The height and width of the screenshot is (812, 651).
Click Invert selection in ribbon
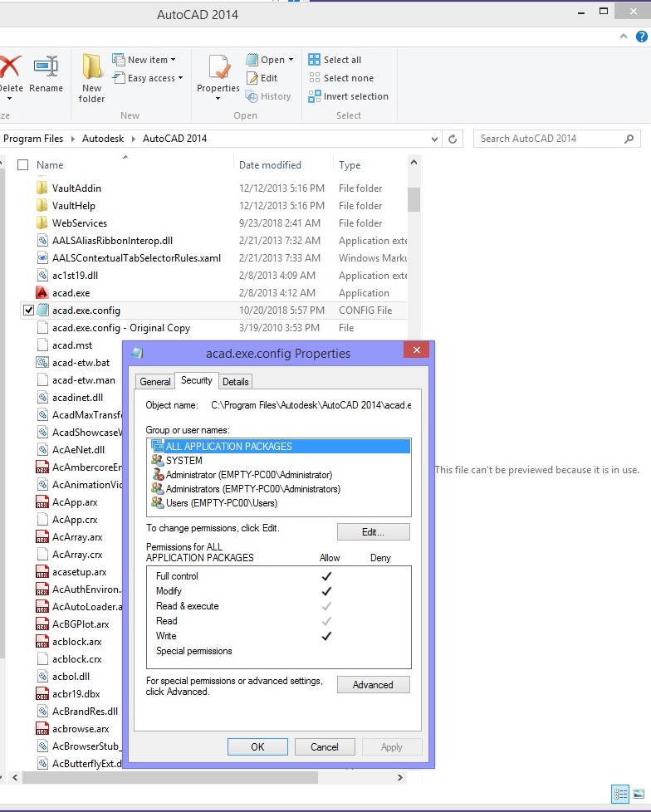tap(348, 96)
